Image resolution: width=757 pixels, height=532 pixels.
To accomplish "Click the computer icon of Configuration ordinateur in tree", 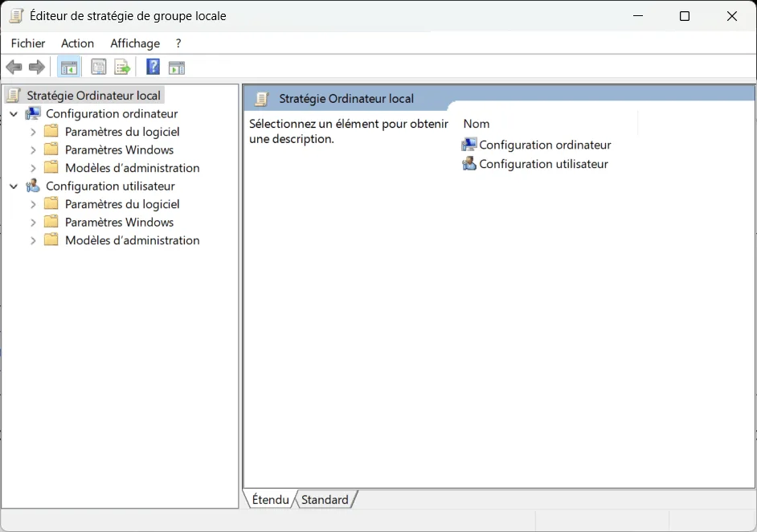I will (33, 113).
